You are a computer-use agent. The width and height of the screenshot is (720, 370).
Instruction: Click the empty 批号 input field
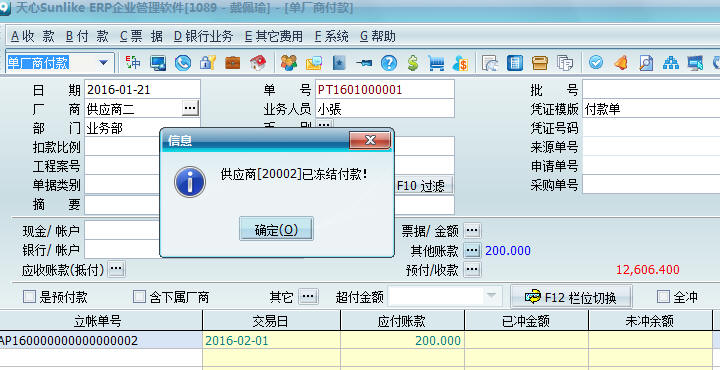tap(651, 90)
